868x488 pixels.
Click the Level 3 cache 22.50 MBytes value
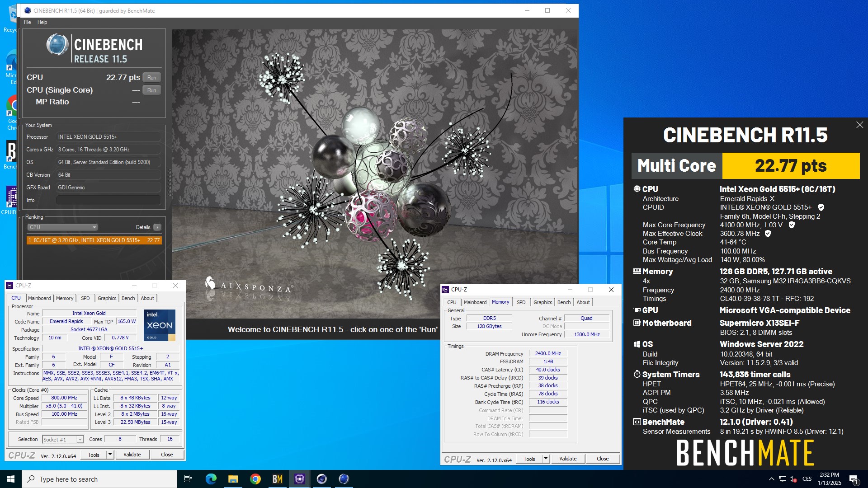(135, 422)
